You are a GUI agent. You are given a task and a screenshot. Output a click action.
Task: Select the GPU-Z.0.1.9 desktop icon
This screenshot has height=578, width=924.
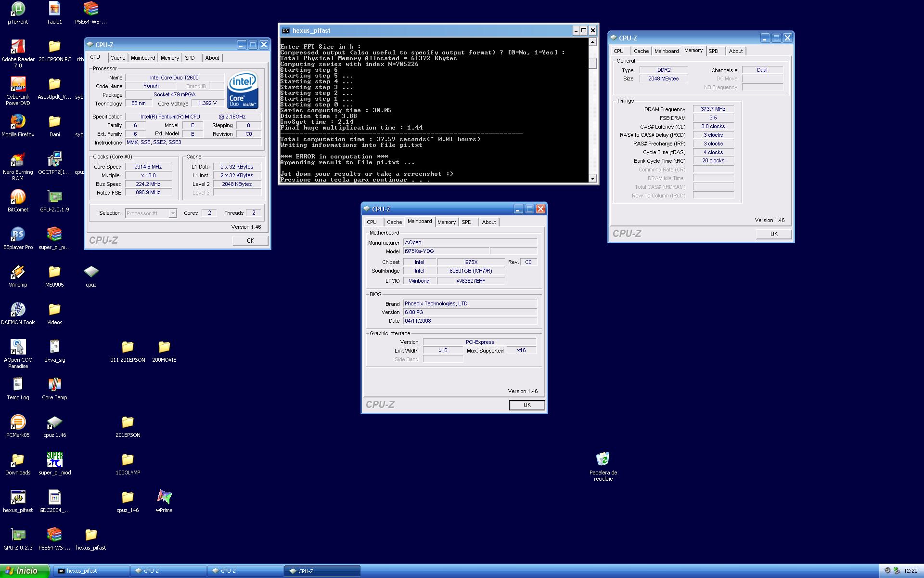(x=54, y=200)
